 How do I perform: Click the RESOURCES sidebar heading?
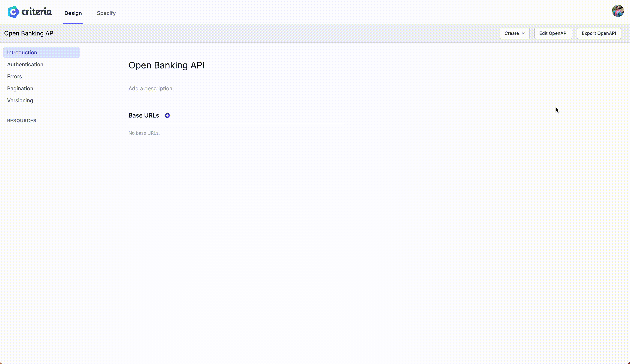(22, 121)
